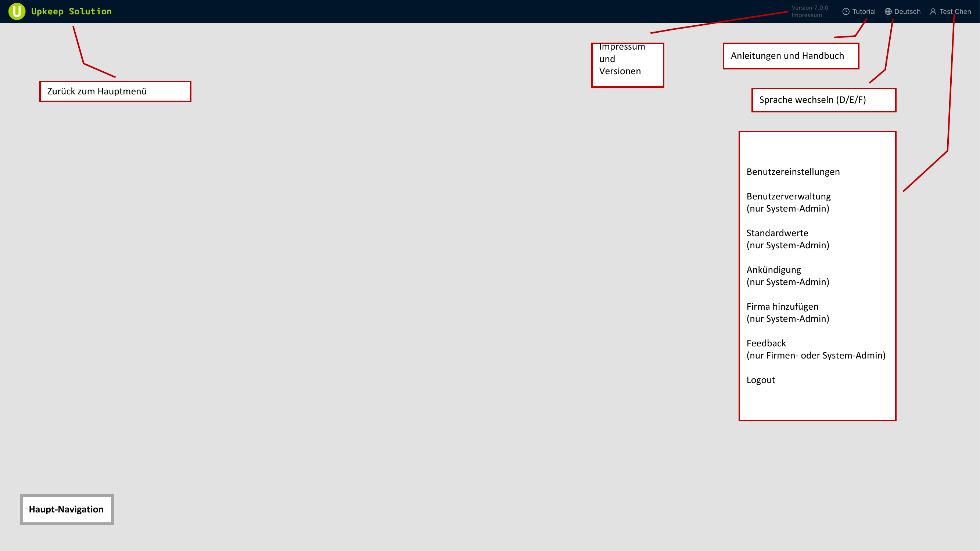980x551 pixels.
Task: Click the Test Chen username label
Action: tap(955, 11)
